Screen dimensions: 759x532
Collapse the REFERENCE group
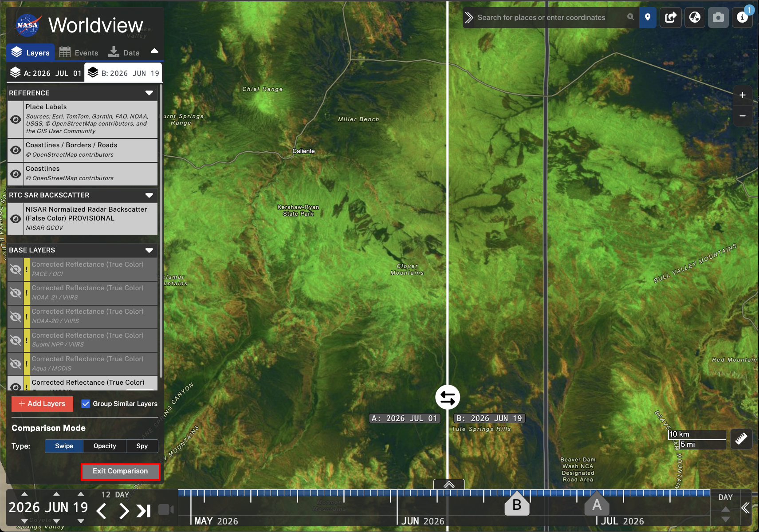pyautogui.click(x=149, y=93)
